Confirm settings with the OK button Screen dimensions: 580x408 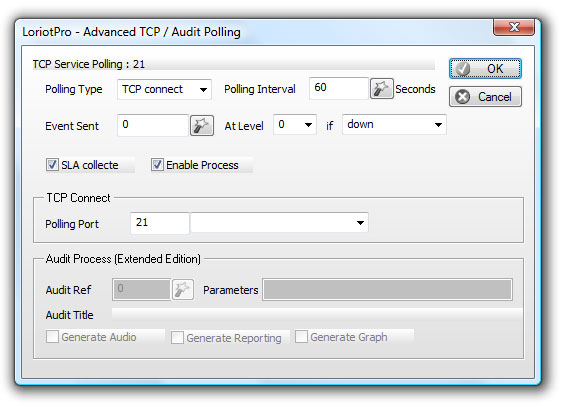[x=485, y=69]
